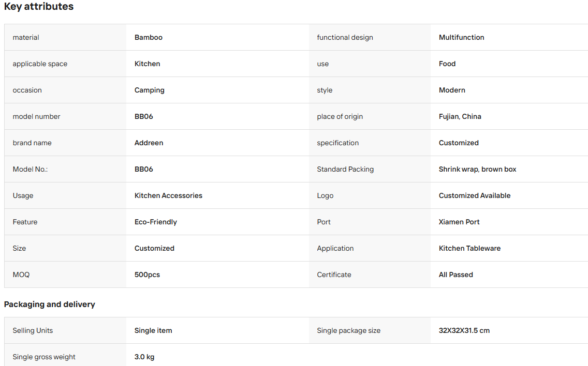The height and width of the screenshot is (366, 588).
Task: Select the Bamboo material value
Action: click(x=149, y=37)
